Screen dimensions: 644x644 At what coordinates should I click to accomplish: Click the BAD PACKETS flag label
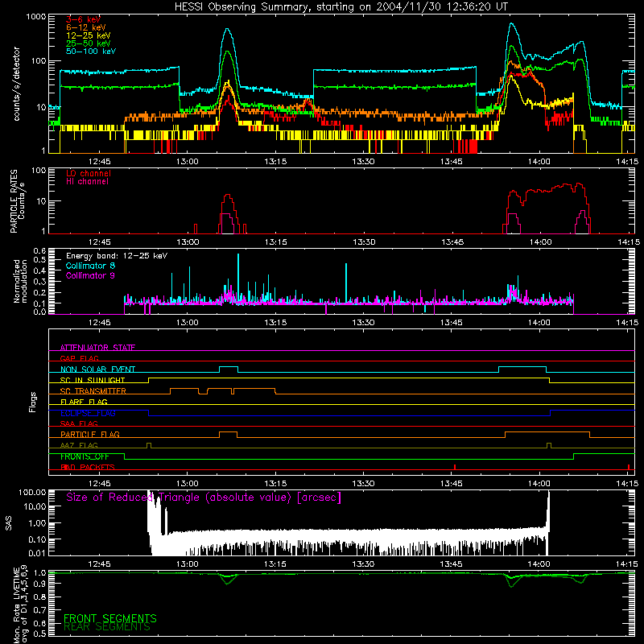point(88,467)
